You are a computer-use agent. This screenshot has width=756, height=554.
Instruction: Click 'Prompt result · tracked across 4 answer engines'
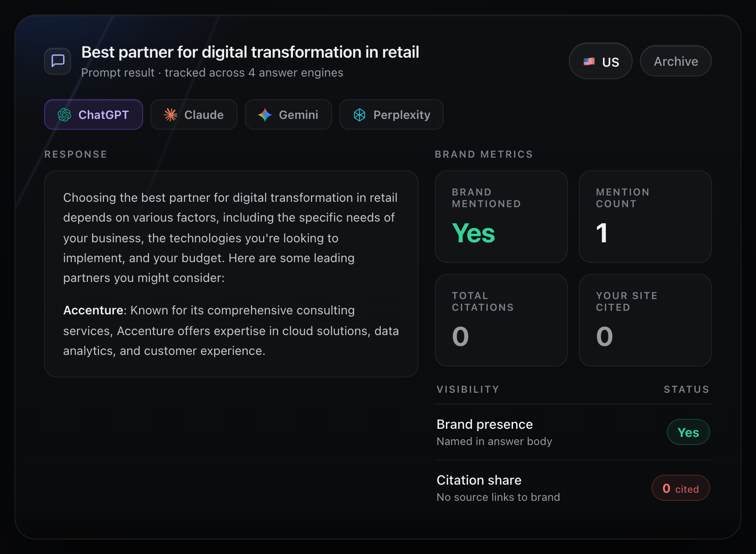[212, 73]
